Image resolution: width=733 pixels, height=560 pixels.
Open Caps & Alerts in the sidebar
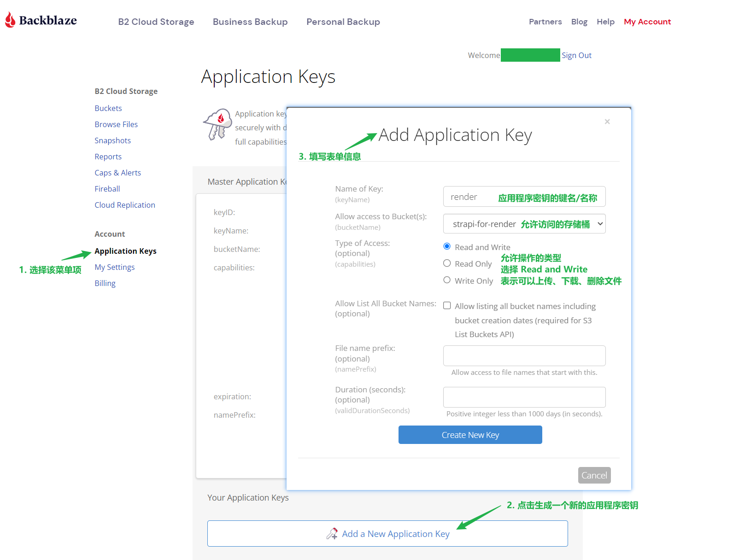(117, 173)
